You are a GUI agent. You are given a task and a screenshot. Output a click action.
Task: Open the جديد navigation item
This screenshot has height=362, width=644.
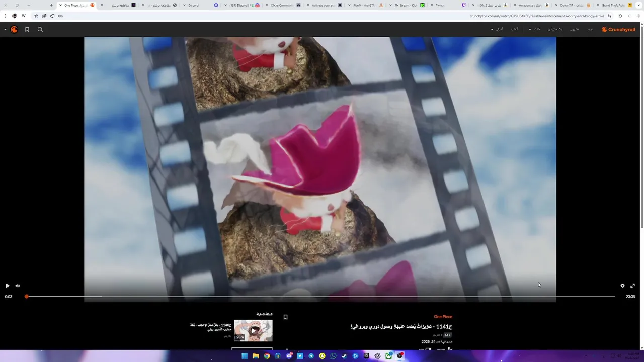(x=590, y=29)
